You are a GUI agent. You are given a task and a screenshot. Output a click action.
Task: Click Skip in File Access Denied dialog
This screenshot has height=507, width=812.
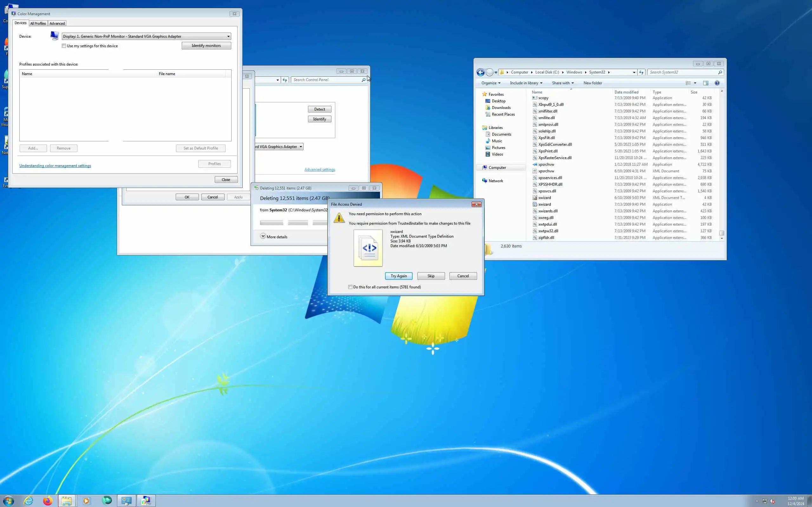[431, 276]
